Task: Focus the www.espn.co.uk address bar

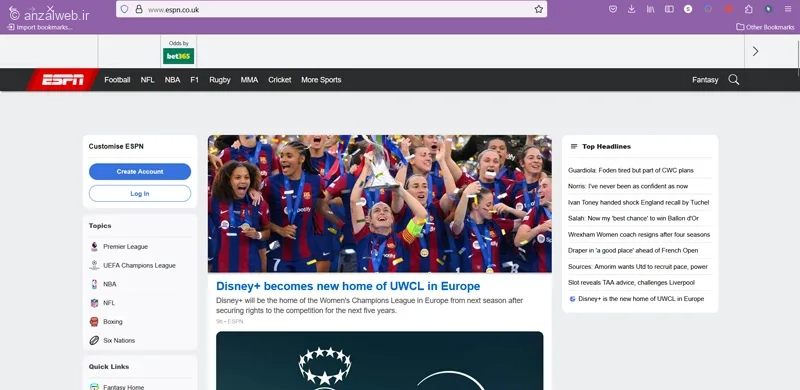Action: click(x=332, y=9)
